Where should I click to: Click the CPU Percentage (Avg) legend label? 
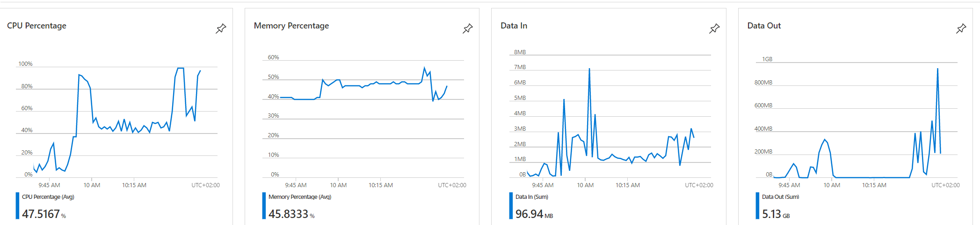[x=48, y=197]
